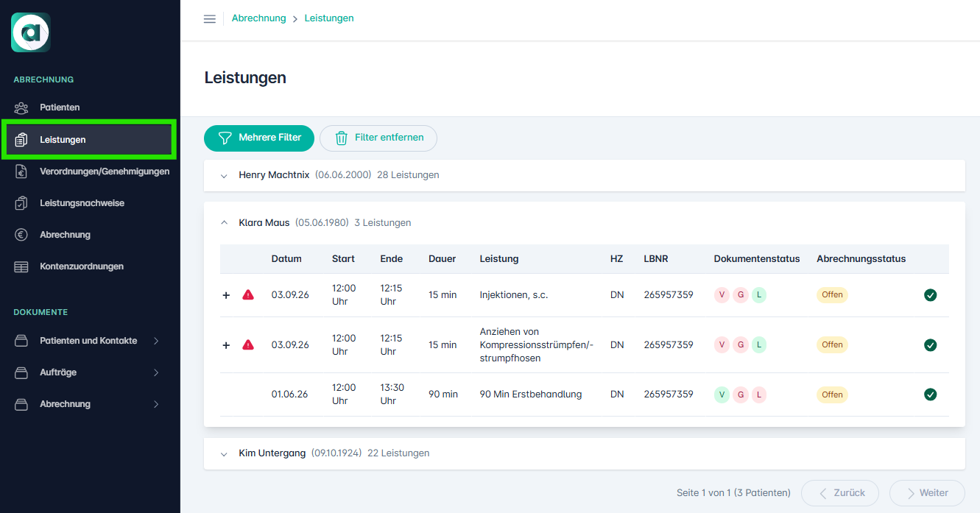Open the hamburger menu icon in the header
Image resolution: width=980 pixels, height=513 pixels.
(210, 18)
